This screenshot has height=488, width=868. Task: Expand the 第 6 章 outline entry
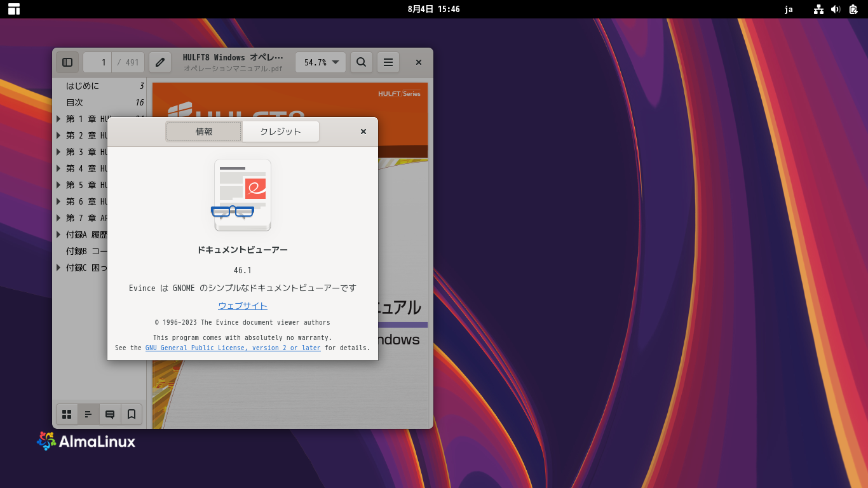pos(59,201)
